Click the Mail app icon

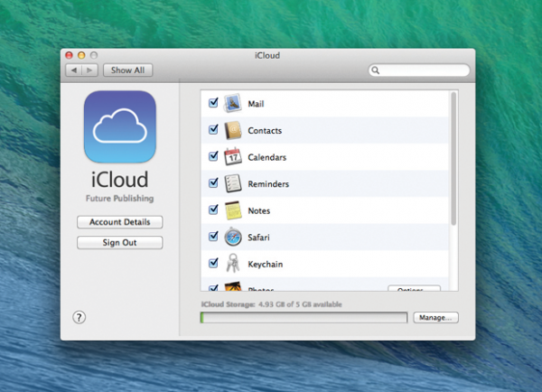pos(232,103)
